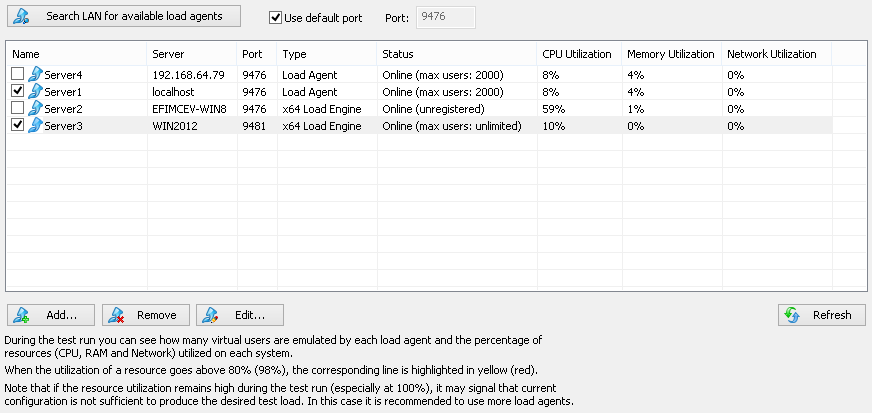Click the Server3 load engine icon
This screenshot has height=413, width=872.
coord(35,126)
